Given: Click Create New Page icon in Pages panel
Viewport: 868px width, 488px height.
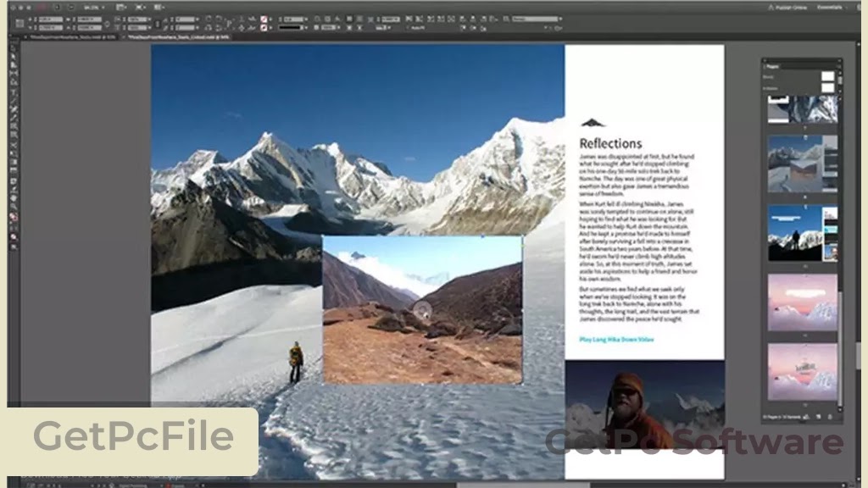Looking at the screenshot, I should pos(819,417).
